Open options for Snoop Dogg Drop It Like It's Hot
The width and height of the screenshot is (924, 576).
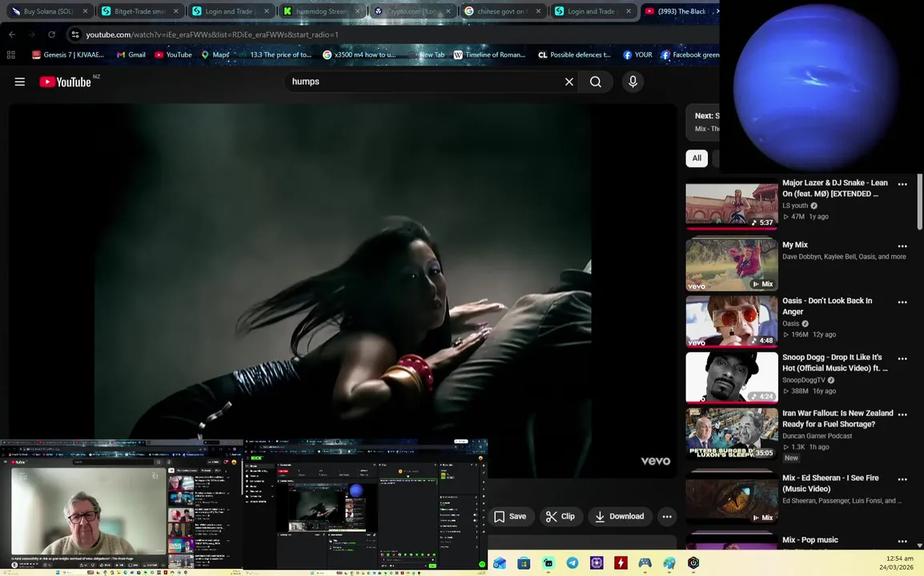point(902,358)
